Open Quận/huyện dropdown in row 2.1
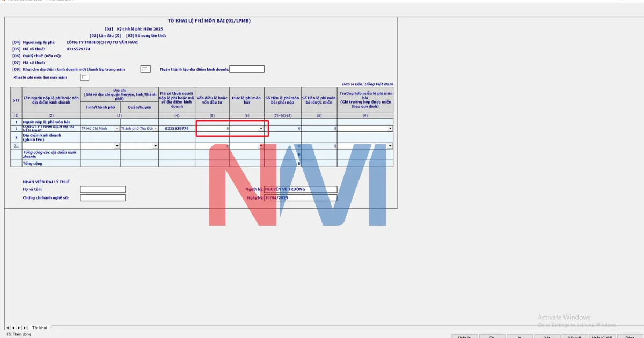Screen dimensions: 644x338 coord(156,146)
